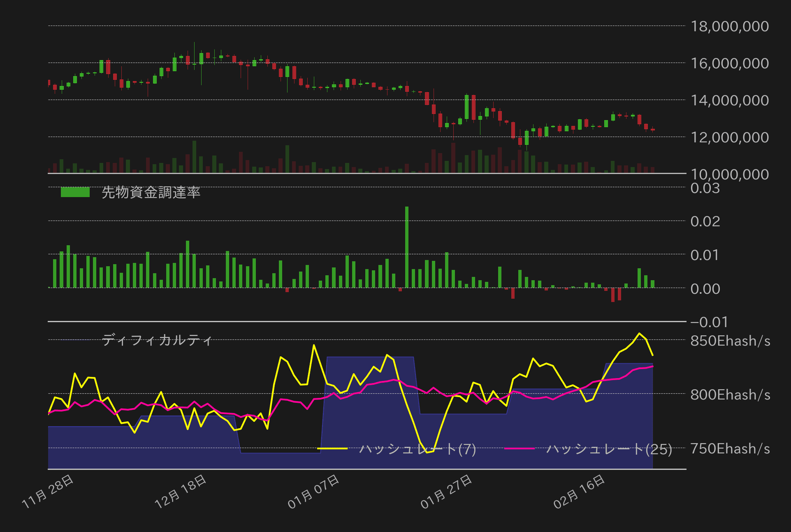Click the 0.02 funding rate axis label
791x532 pixels.
[705, 221]
